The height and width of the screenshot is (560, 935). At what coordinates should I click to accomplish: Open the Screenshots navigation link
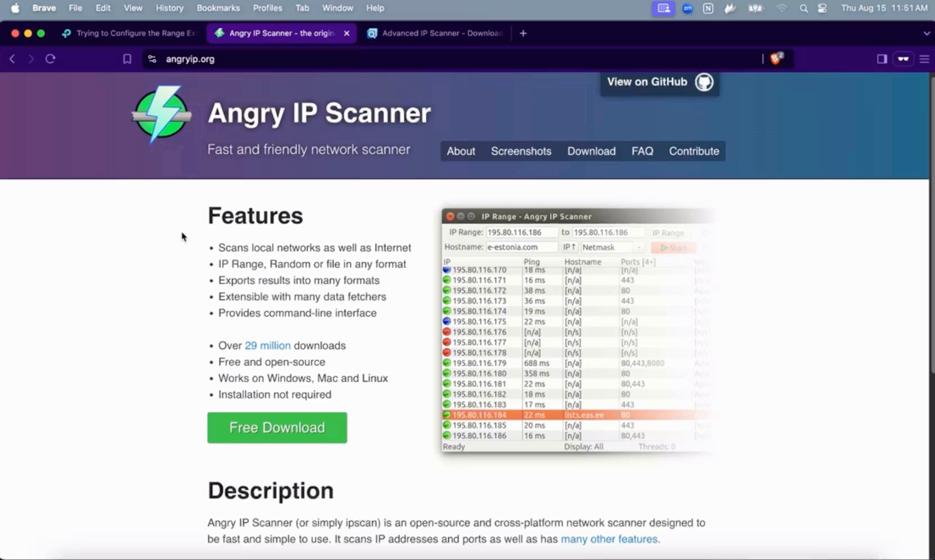(521, 151)
